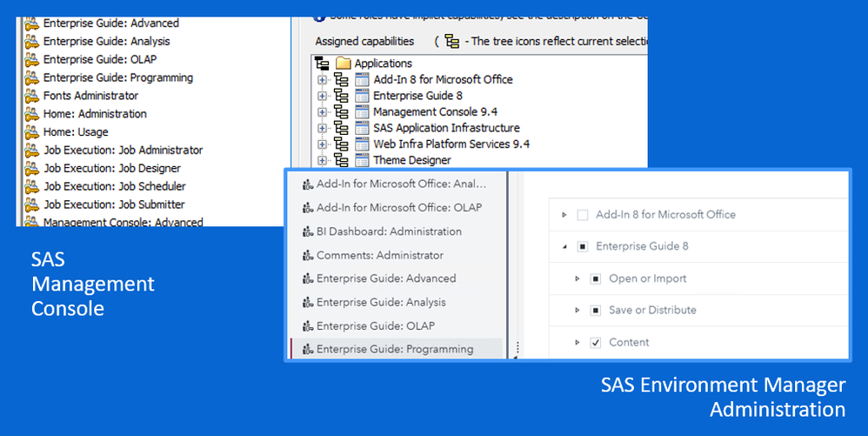The width and height of the screenshot is (868, 436).
Task: Select Enterprise Guide: Programming role in Environment Manager
Action: click(397, 350)
